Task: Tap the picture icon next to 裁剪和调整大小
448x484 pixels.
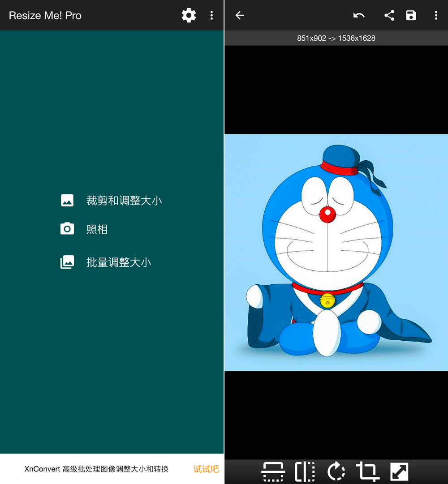Action: pos(67,200)
